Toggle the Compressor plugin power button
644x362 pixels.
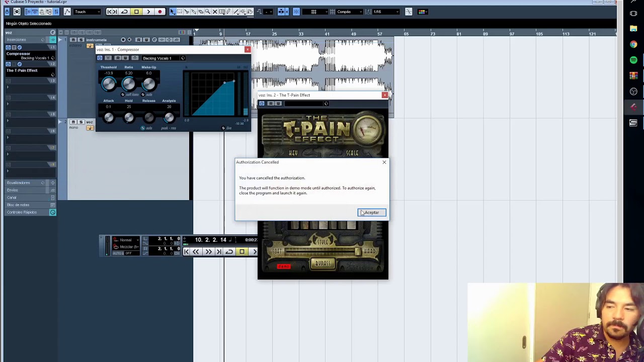pos(100,58)
